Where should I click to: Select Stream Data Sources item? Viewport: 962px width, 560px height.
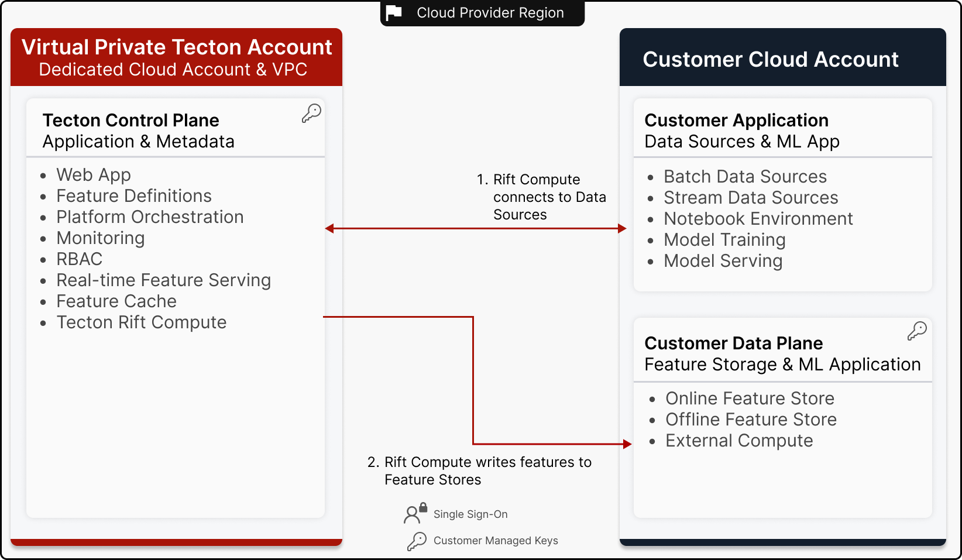tap(751, 197)
